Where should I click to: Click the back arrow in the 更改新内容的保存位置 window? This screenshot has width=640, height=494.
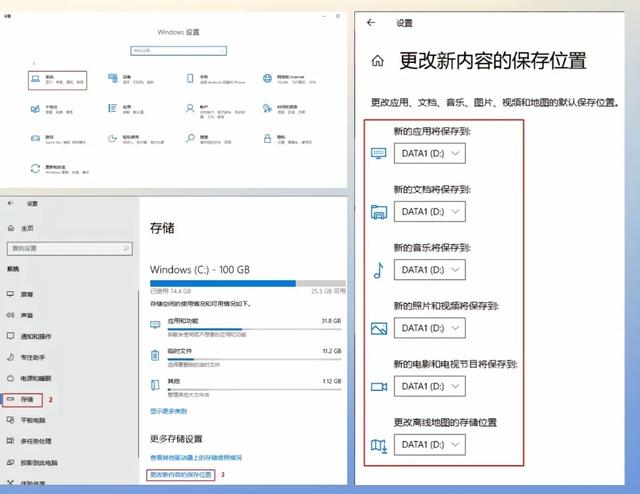(371, 23)
